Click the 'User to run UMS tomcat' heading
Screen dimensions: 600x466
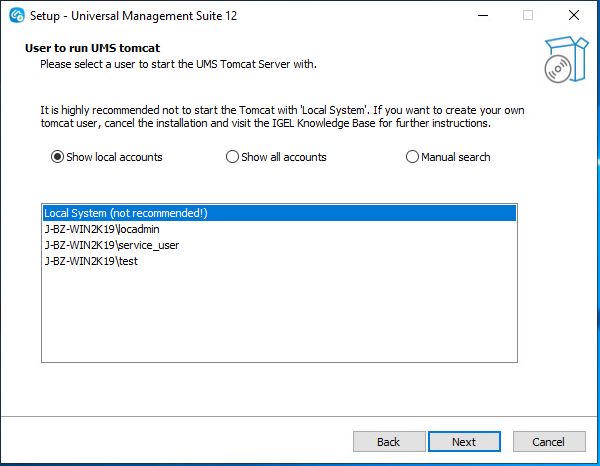tap(91, 49)
